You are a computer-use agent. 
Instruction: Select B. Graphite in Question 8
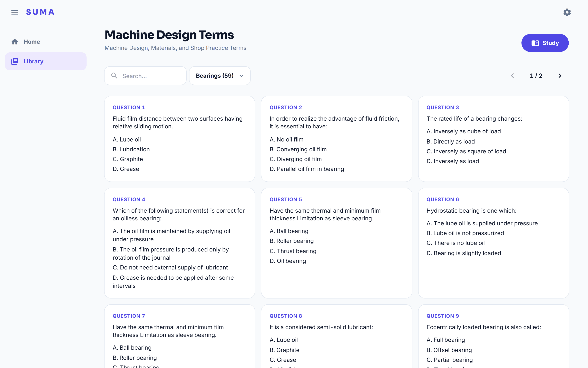pyautogui.click(x=285, y=350)
